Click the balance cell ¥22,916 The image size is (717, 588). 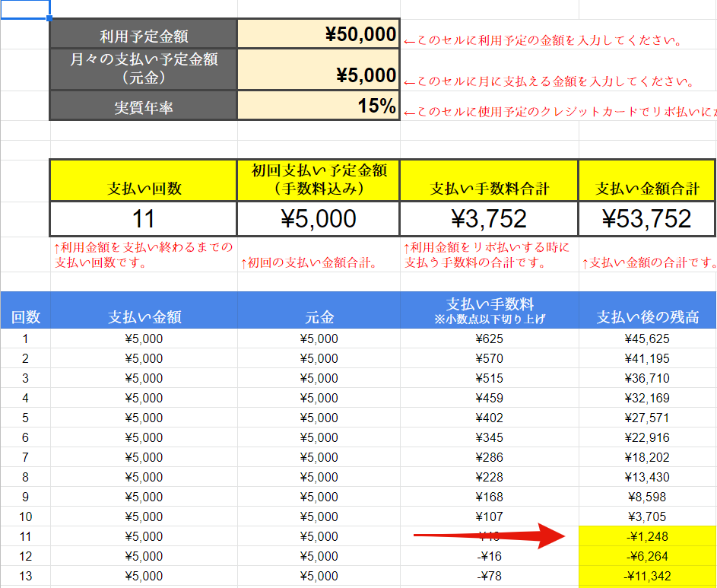pyautogui.click(x=647, y=437)
